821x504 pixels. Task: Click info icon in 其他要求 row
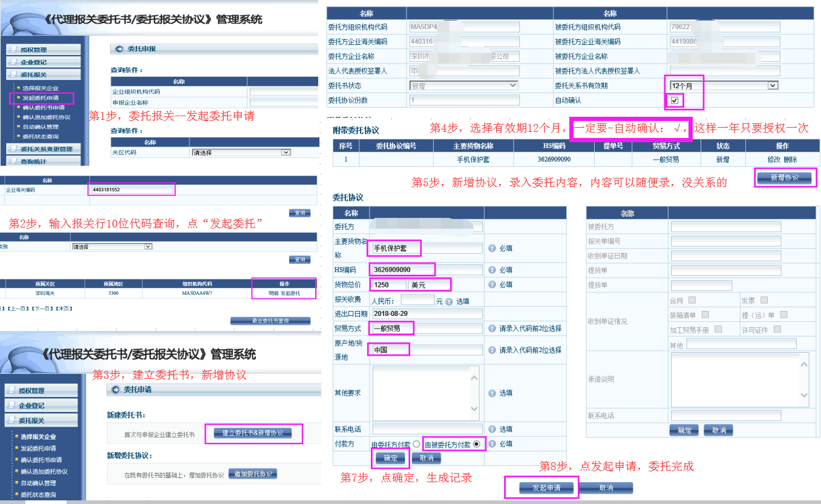492,393
